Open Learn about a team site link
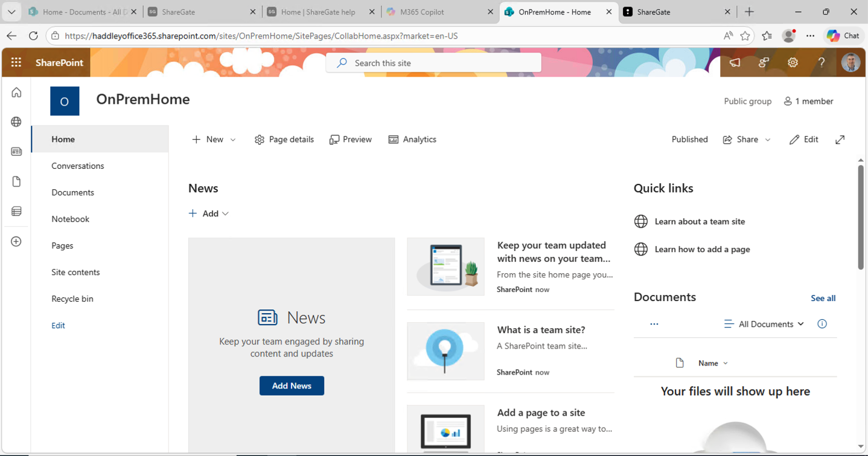This screenshot has width=868, height=456. click(700, 221)
